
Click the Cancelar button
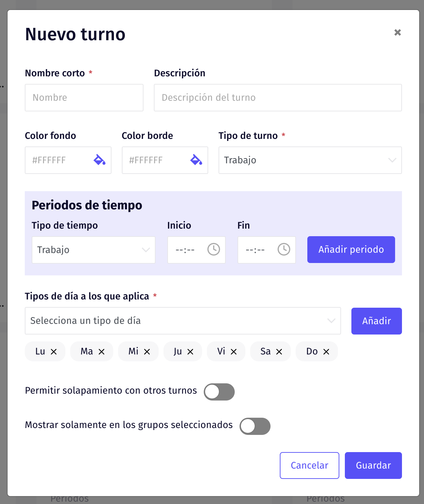[309, 465]
